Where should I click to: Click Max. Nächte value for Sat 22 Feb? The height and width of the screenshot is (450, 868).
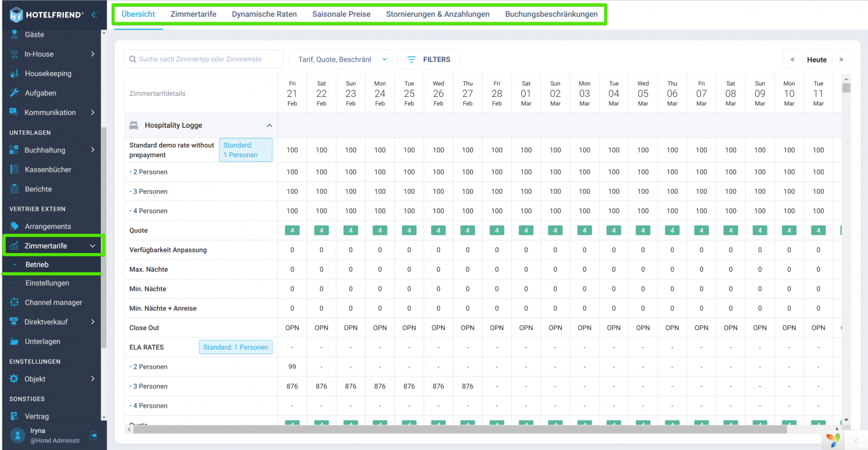pyautogui.click(x=321, y=269)
